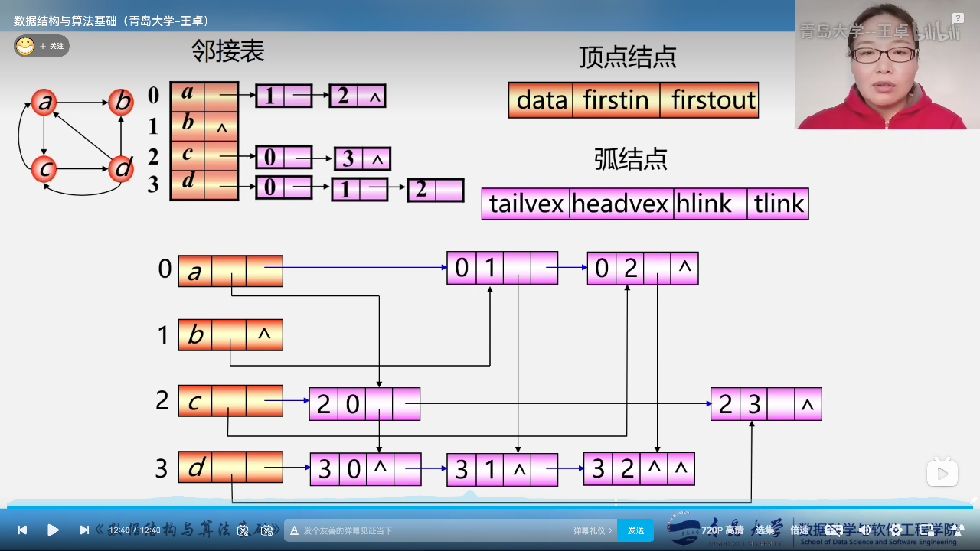Send the danmaku with the 发送 button
The height and width of the screenshot is (551, 980).
point(636,530)
